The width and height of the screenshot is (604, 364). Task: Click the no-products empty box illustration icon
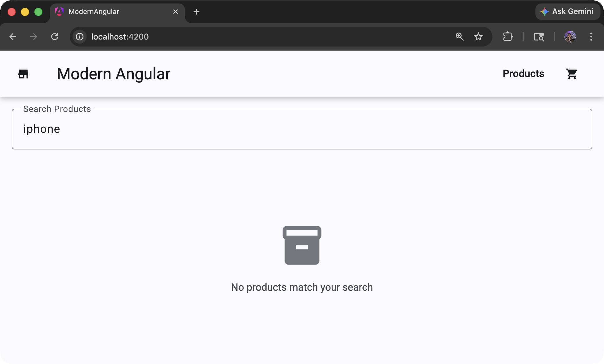pyautogui.click(x=301, y=245)
